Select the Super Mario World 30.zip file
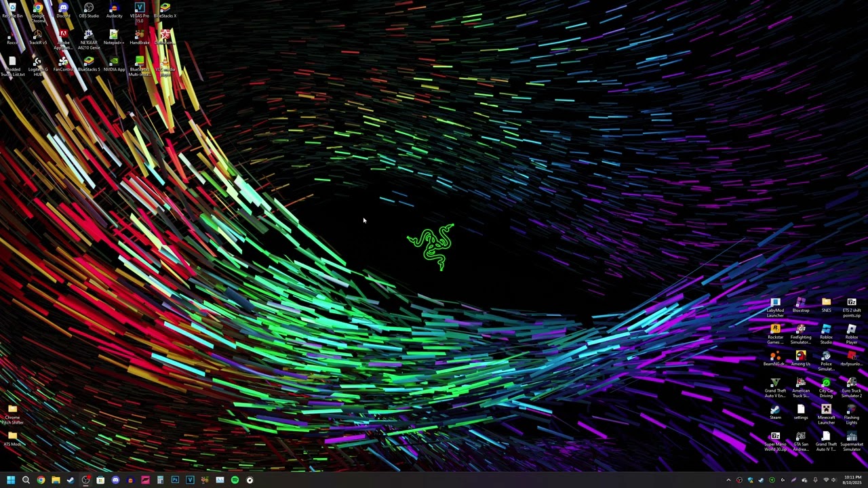This screenshot has width=868, height=488. click(775, 442)
